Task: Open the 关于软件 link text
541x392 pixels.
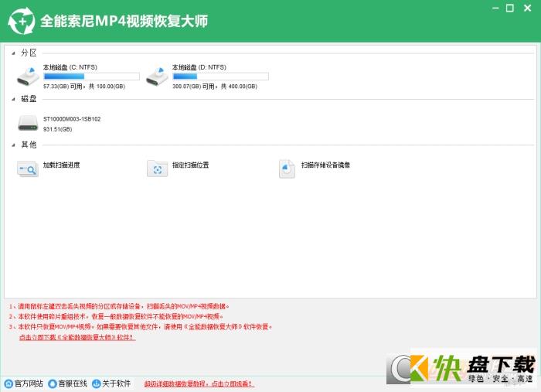Action: tap(116, 383)
